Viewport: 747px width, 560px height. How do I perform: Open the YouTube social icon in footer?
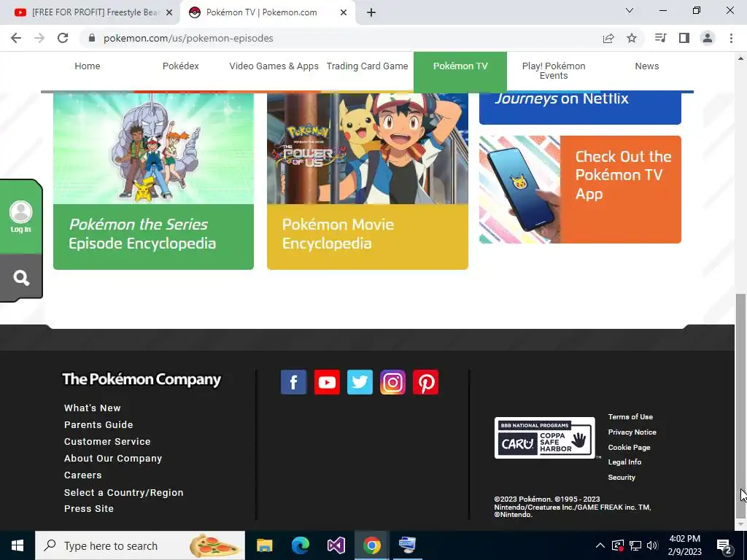pos(327,382)
